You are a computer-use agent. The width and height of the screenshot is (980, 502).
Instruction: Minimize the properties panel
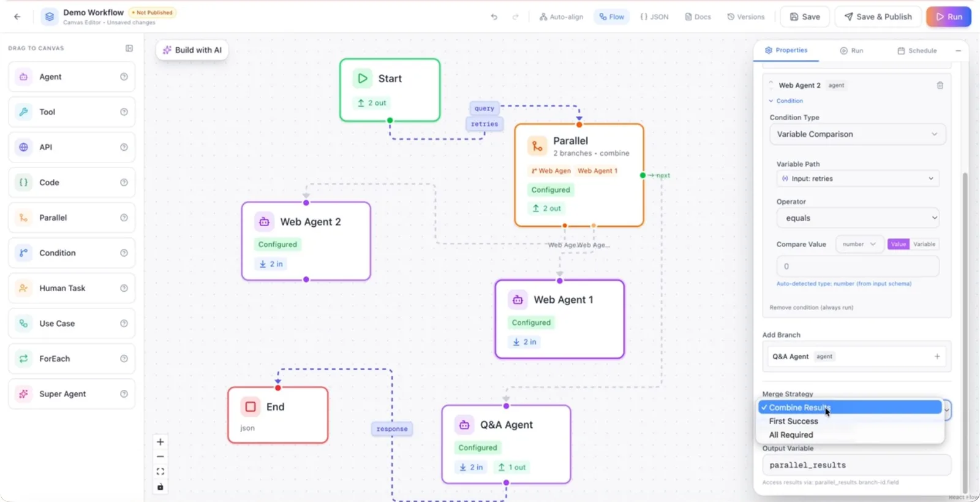click(x=959, y=51)
